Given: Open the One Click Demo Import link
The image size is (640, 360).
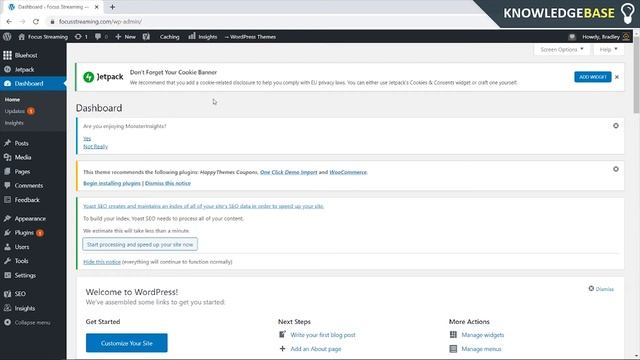Looking at the screenshot, I should click(x=289, y=172).
